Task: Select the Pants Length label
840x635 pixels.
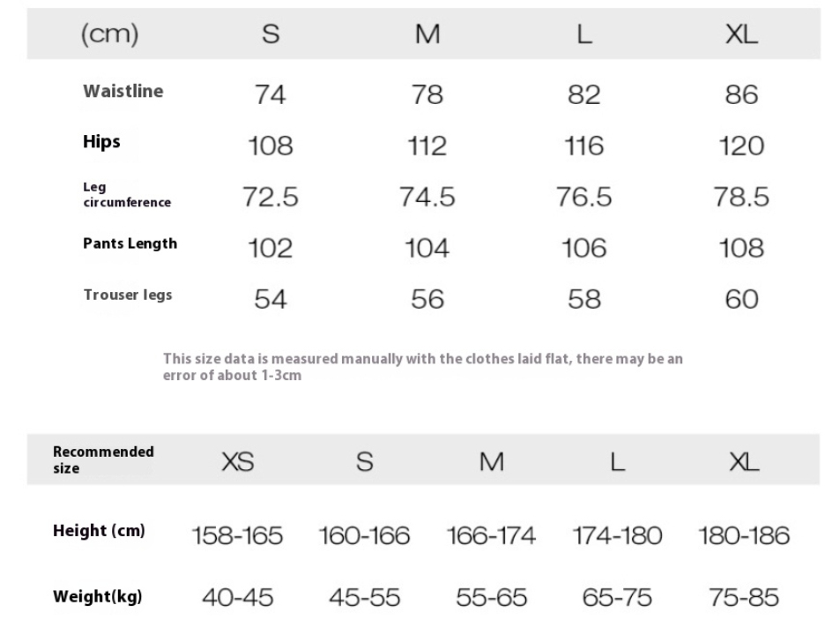Action: 130,243
